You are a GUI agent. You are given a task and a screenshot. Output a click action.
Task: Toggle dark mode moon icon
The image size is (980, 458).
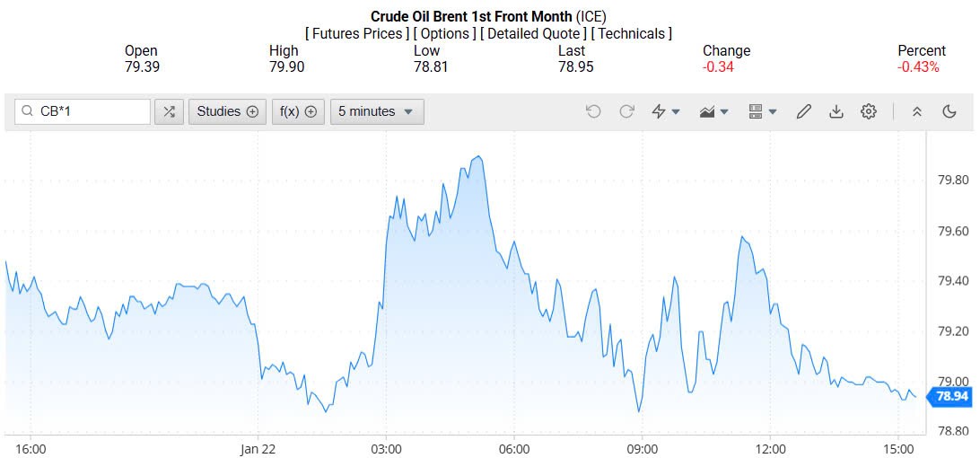tap(949, 111)
